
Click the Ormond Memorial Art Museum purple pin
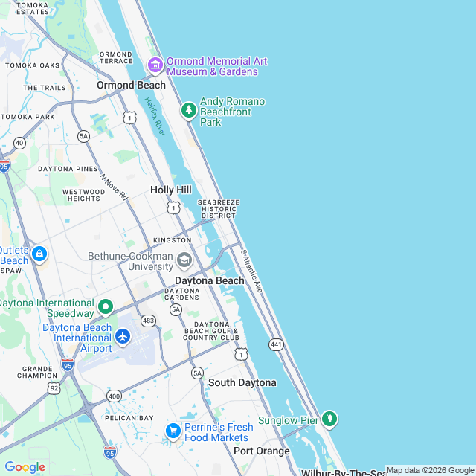click(x=155, y=65)
